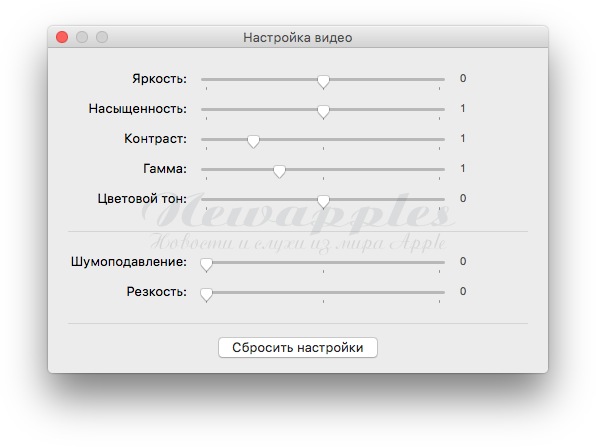Click left end of Насыщенность track
596x447 pixels.
tap(204, 109)
